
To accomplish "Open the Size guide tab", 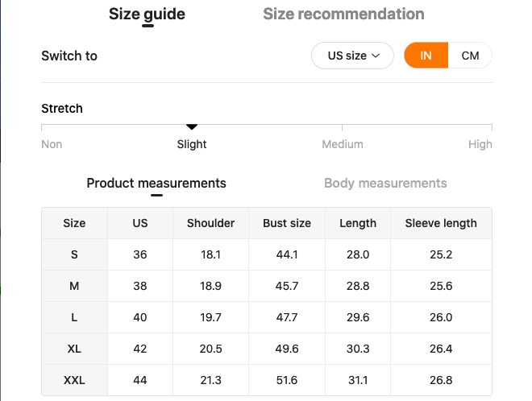I will coord(147,14).
